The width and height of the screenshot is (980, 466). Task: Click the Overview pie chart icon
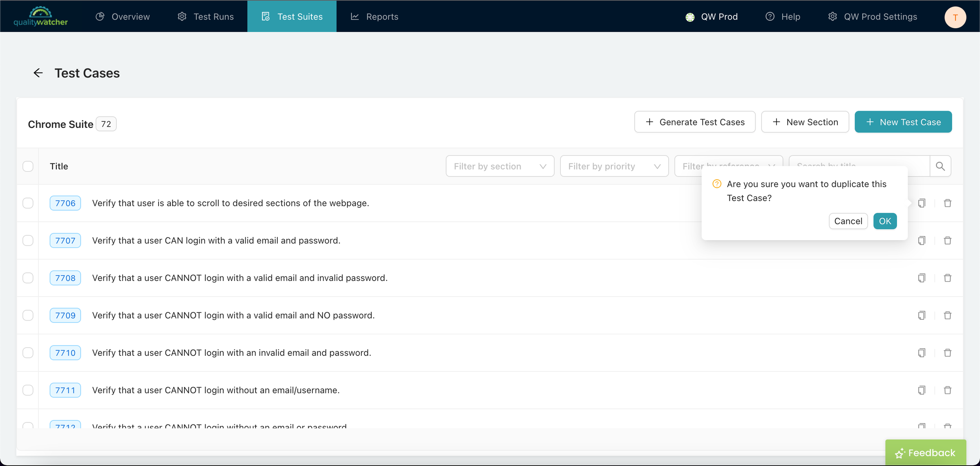click(x=100, y=16)
